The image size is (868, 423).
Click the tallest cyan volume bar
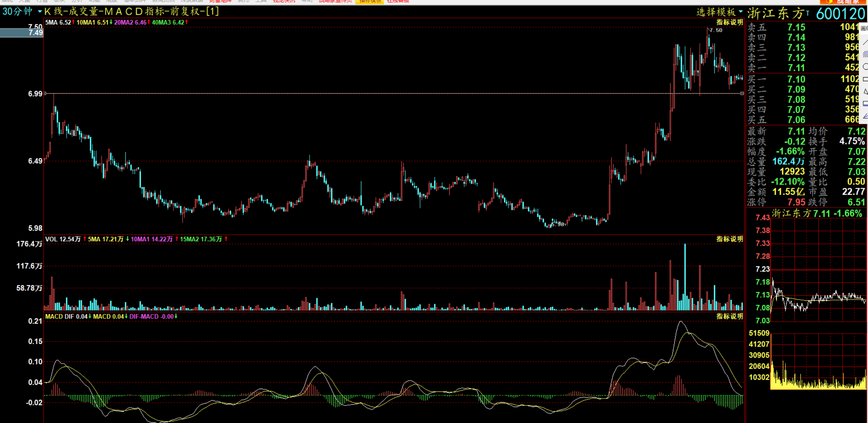[x=685, y=277]
